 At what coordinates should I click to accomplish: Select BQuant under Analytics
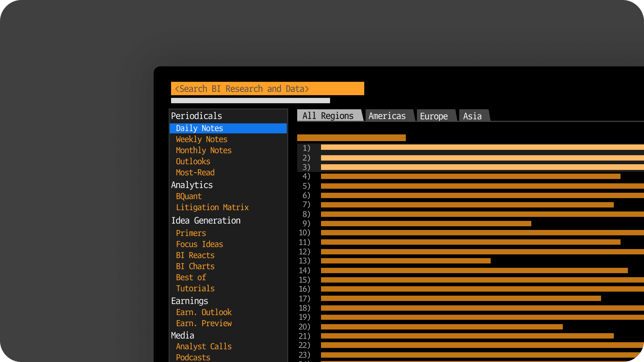[x=189, y=196]
